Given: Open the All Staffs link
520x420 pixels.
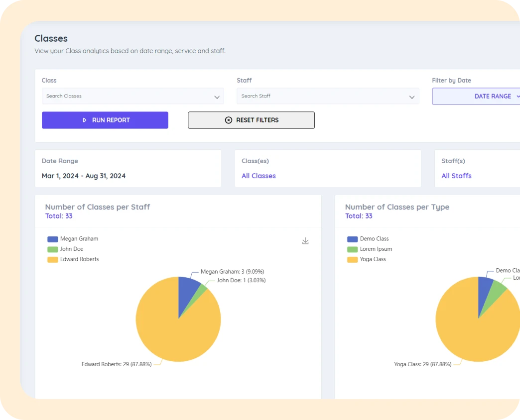Looking at the screenshot, I should pyautogui.click(x=456, y=176).
